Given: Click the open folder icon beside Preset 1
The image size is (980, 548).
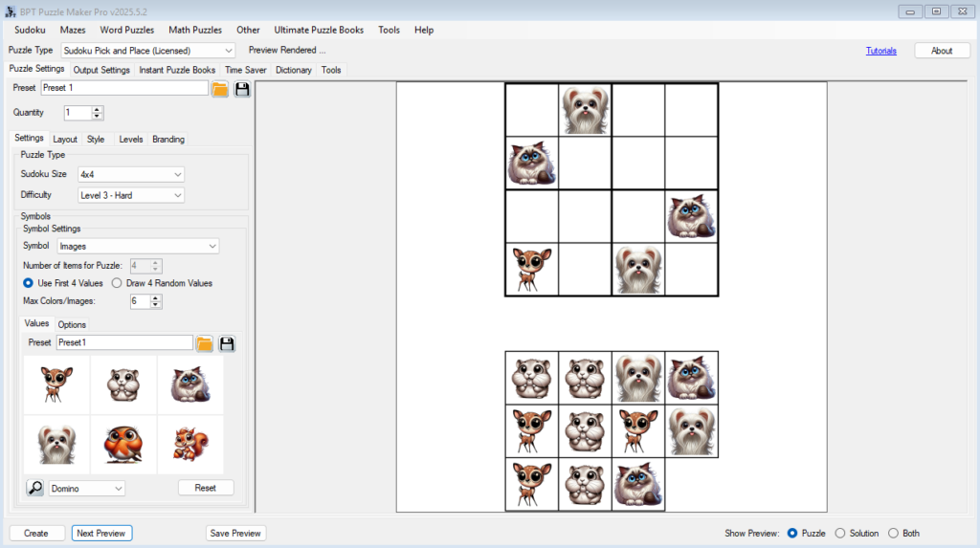Looking at the screenshot, I should [x=220, y=89].
